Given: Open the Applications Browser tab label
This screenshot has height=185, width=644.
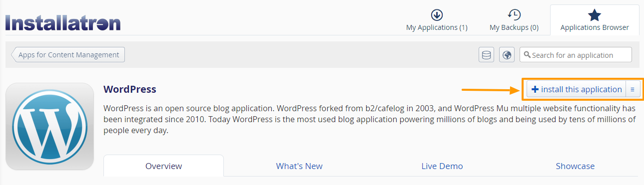Looking at the screenshot, I should pos(595,27).
